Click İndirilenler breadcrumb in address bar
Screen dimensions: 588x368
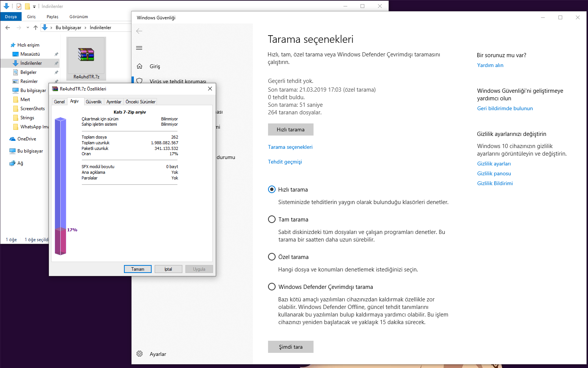coord(100,28)
